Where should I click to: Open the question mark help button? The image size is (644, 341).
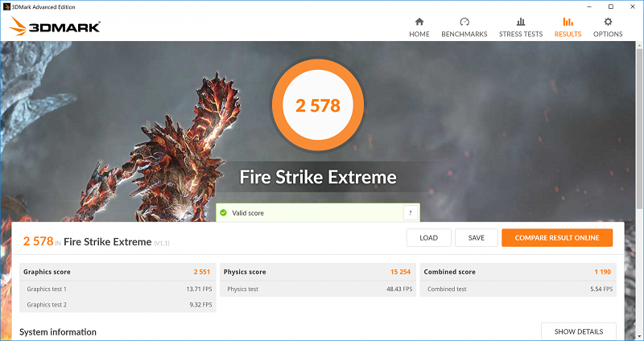tap(411, 213)
